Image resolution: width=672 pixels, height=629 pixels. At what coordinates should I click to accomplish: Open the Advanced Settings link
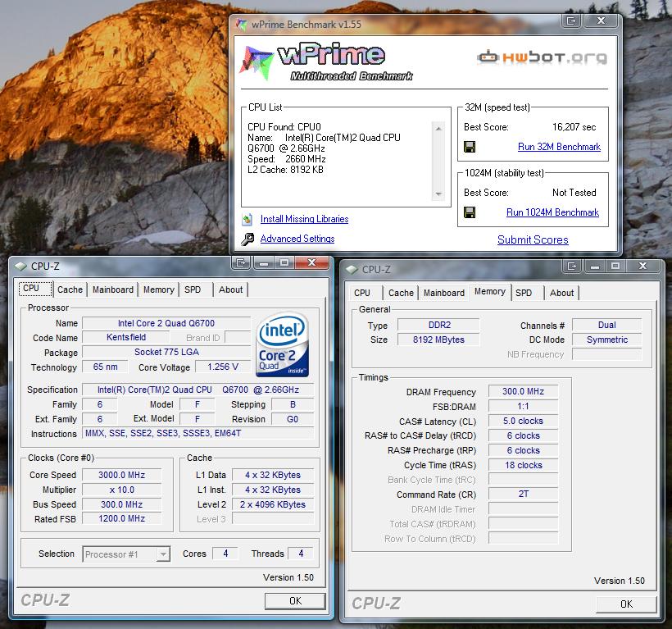click(x=297, y=239)
